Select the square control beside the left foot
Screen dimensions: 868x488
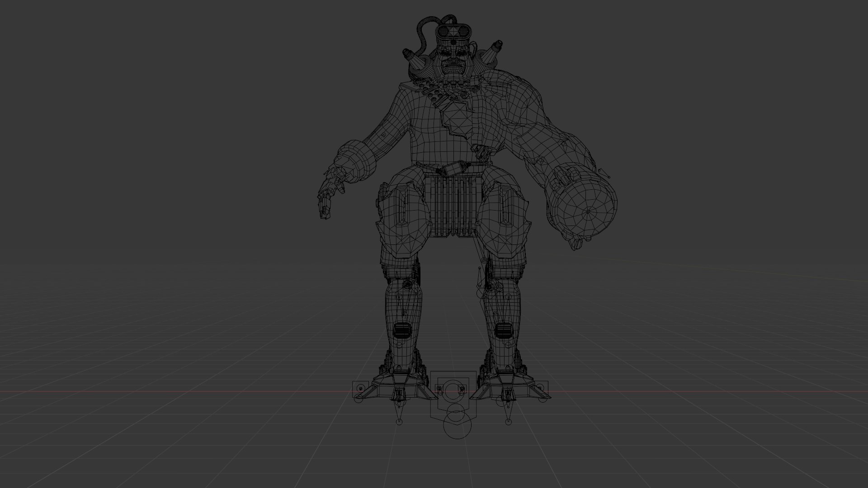pyautogui.click(x=360, y=389)
